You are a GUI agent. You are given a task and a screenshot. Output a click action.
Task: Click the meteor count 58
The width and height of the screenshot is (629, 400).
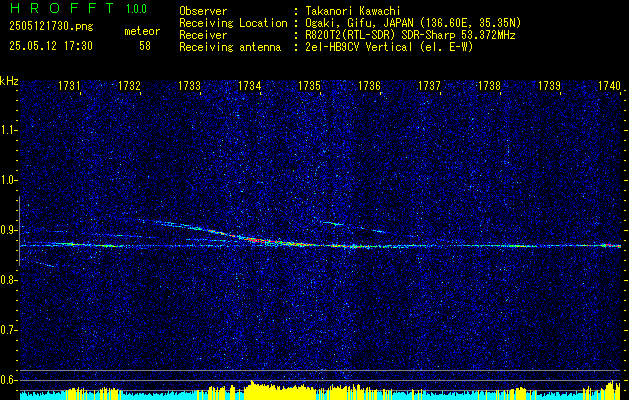pos(145,46)
